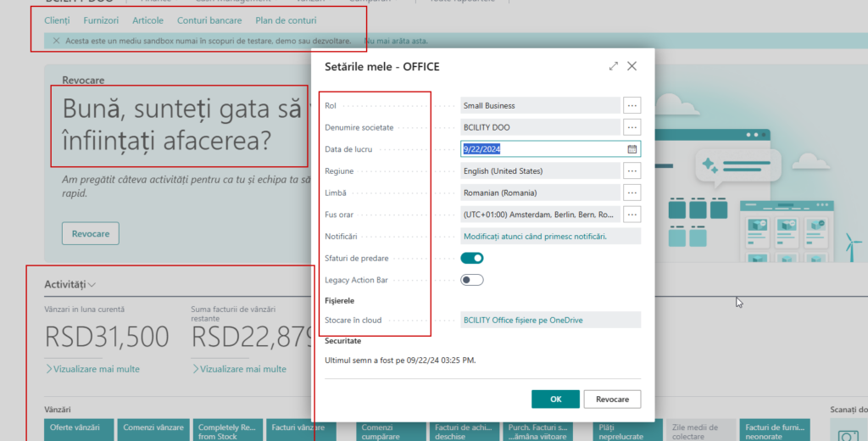Open the calendar picker for Data de lucru
This screenshot has height=441, width=868.
632,149
